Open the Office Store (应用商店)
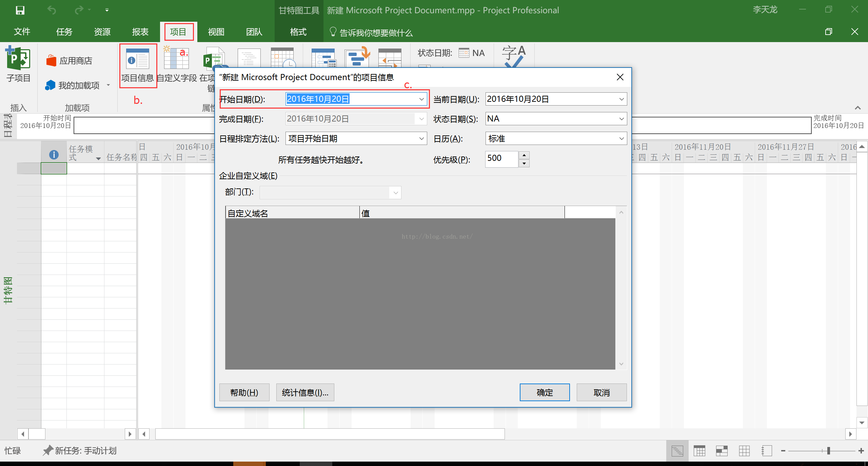The height and width of the screenshot is (466, 868). pyautogui.click(x=69, y=61)
